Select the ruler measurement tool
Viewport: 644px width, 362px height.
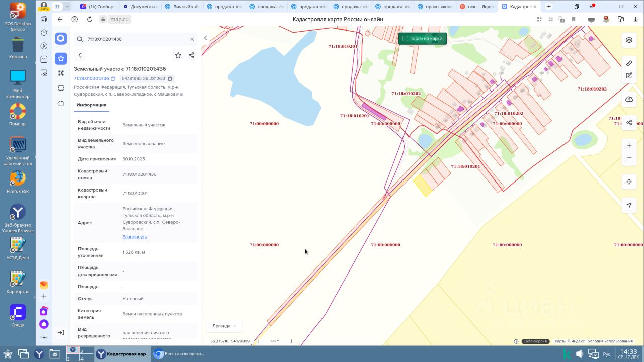629,63
